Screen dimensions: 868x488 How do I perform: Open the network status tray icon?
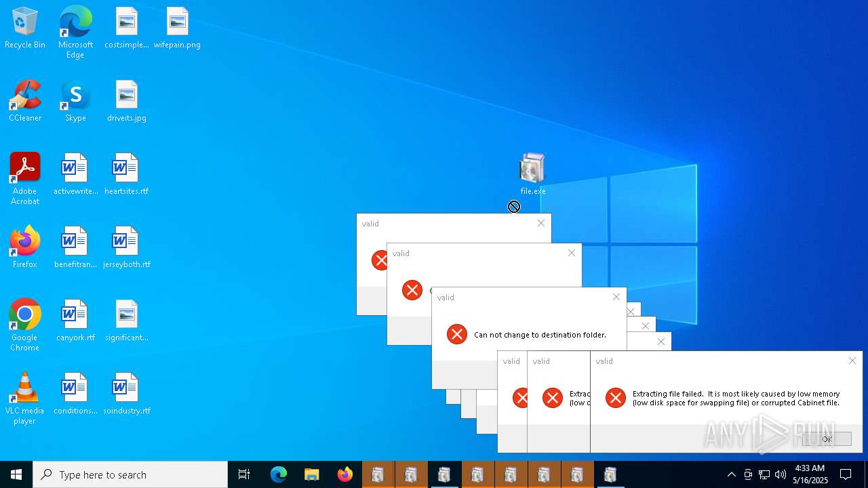click(x=764, y=474)
